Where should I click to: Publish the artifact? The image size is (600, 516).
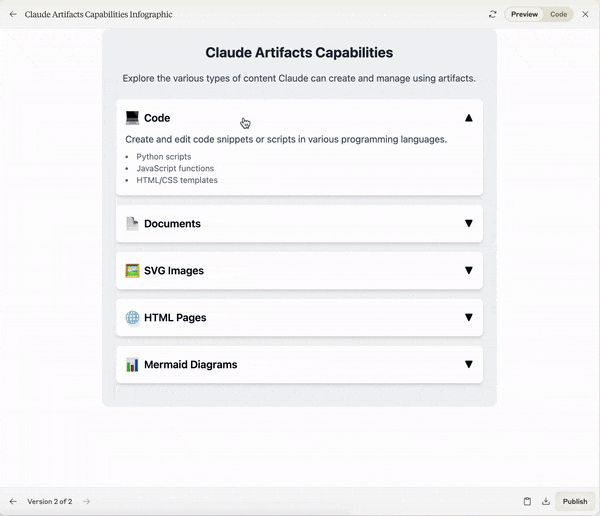575,501
